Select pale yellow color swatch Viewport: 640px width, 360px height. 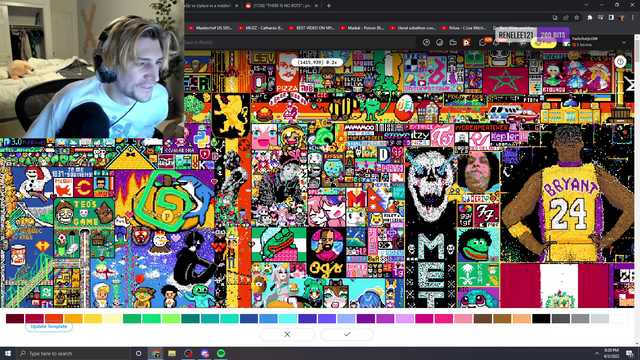pyautogui.click(x=112, y=318)
